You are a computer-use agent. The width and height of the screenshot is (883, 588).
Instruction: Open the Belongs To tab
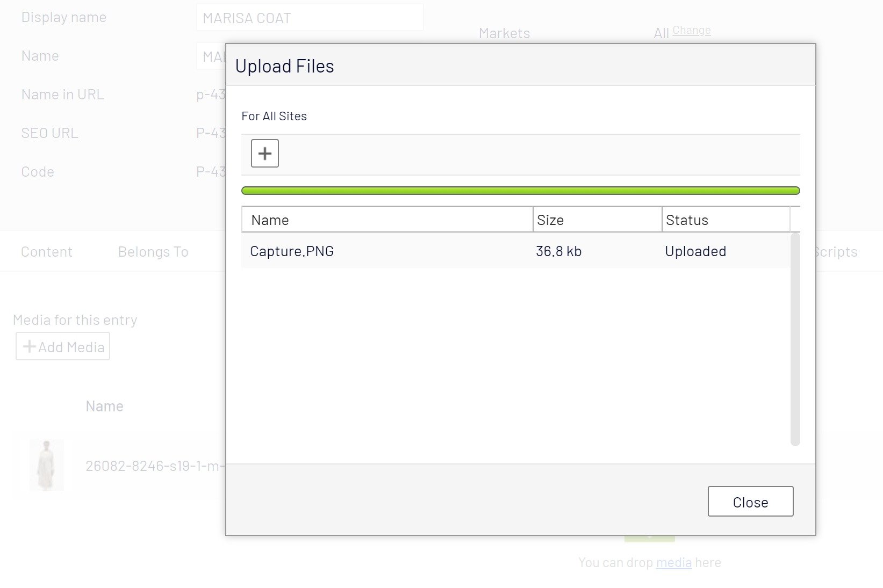click(x=153, y=252)
